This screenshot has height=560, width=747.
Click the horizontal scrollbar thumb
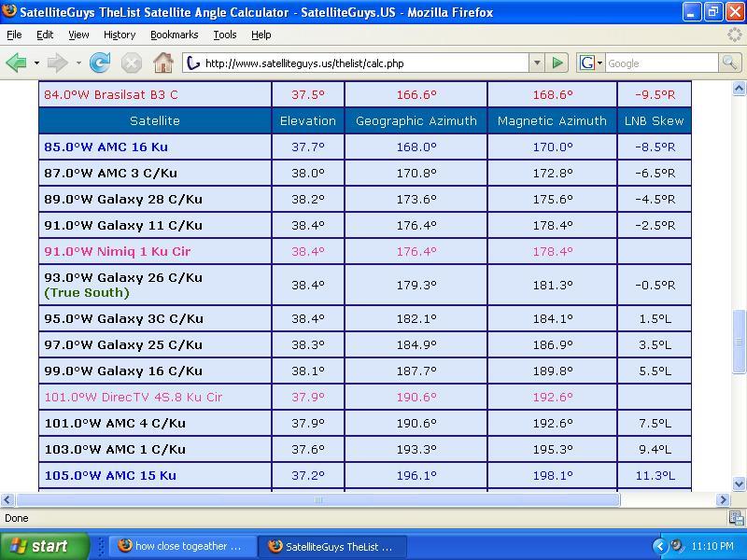point(318,499)
